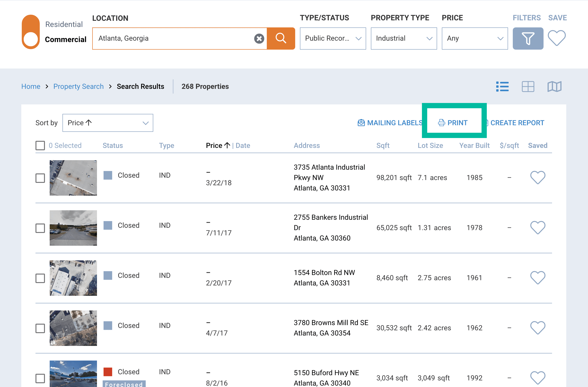Save the 1554 Bolton Rd NW property heart
The height and width of the screenshot is (387, 588).
pyautogui.click(x=538, y=278)
